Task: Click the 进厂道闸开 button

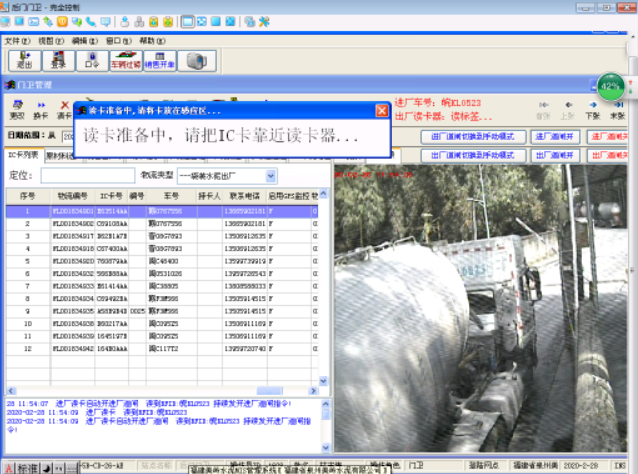Action: click(x=557, y=136)
